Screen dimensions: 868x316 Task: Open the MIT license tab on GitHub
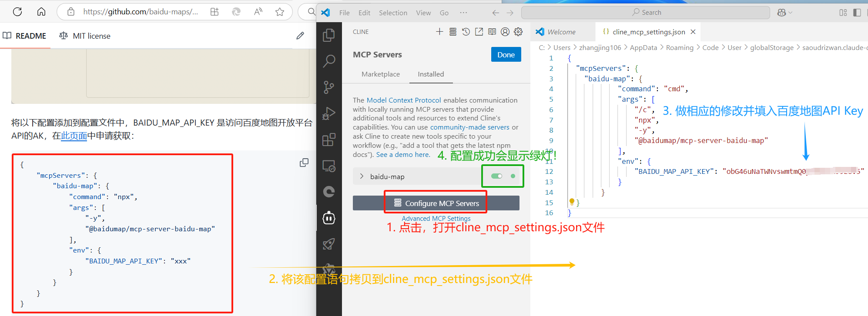[x=85, y=36]
